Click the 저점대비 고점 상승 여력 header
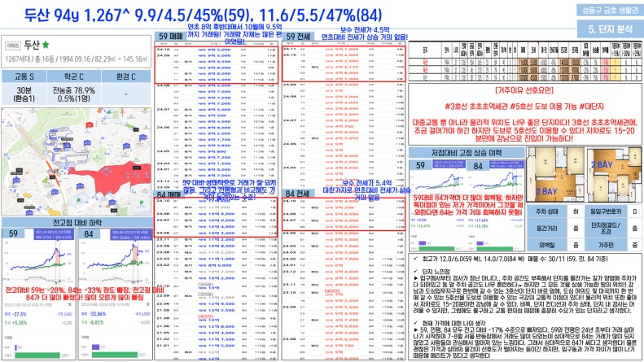644x362 pixels. pos(467,153)
